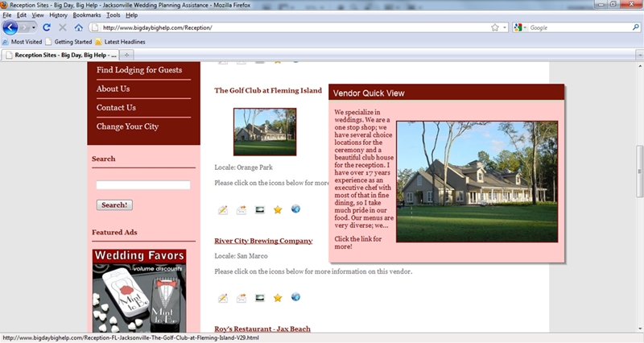Click 'Click the link for more!' text
The image size is (644, 343).
click(x=357, y=243)
